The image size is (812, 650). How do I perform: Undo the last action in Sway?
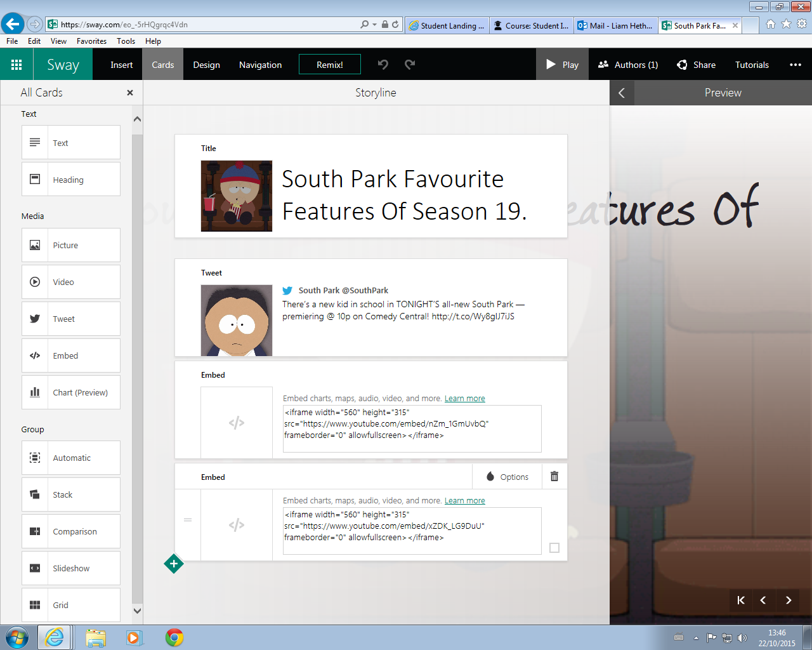point(383,64)
